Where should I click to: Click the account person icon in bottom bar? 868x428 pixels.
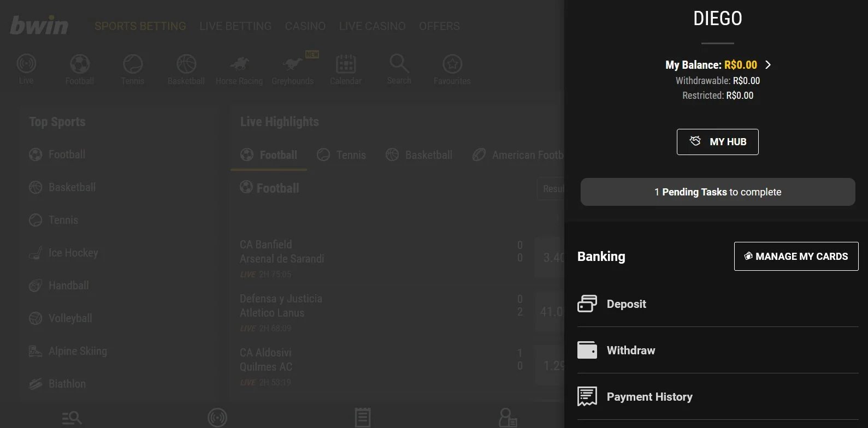pos(508,418)
